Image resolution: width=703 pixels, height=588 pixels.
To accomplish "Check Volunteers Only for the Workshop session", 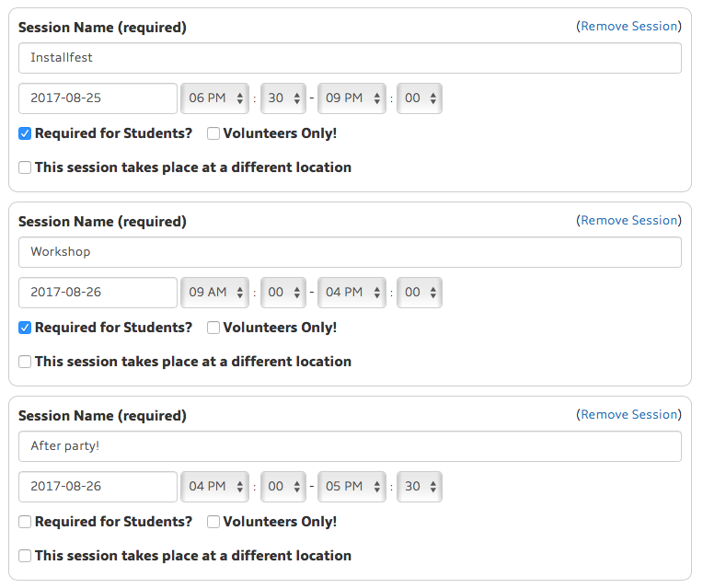I will 213,328.
